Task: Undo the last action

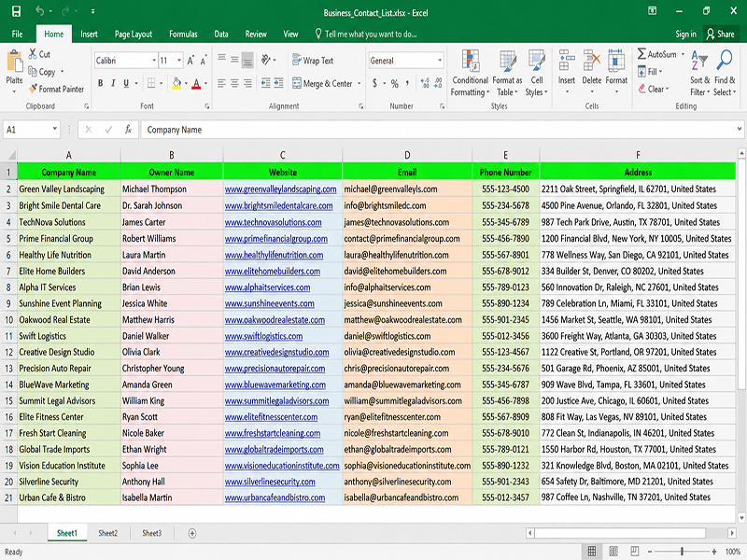Action: click(40, 11)
